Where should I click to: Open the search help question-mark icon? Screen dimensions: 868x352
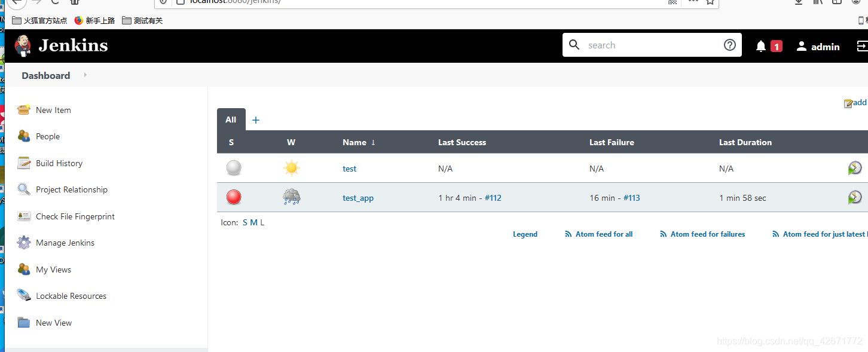tap(730, 45)
